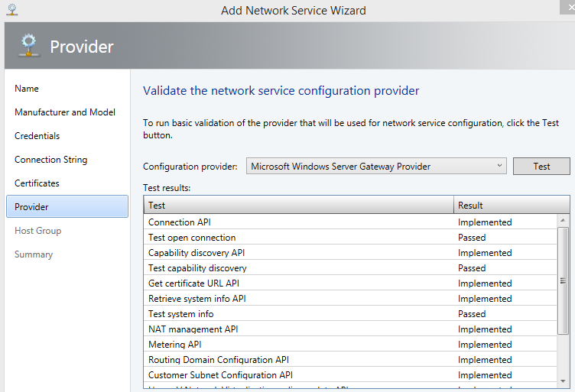This screenshot has width=575, height=392.
Task: Select the Credentials step
Action: 37,136
